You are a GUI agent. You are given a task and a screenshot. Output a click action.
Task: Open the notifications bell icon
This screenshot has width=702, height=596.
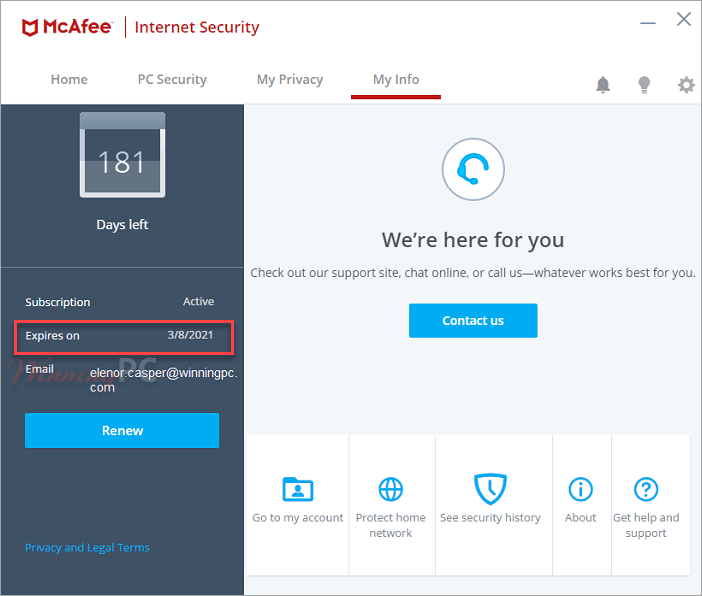[x=603, y=84]
